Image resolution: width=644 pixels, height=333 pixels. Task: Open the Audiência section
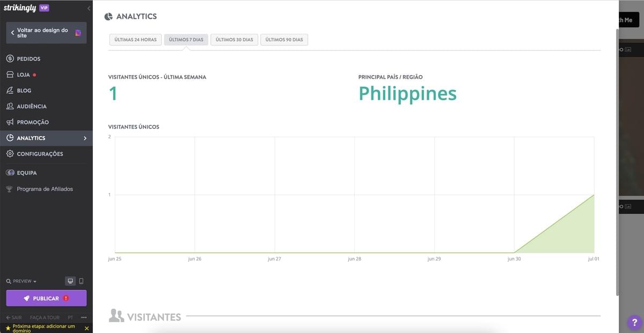pyautogui.click(x=46, y=106)
